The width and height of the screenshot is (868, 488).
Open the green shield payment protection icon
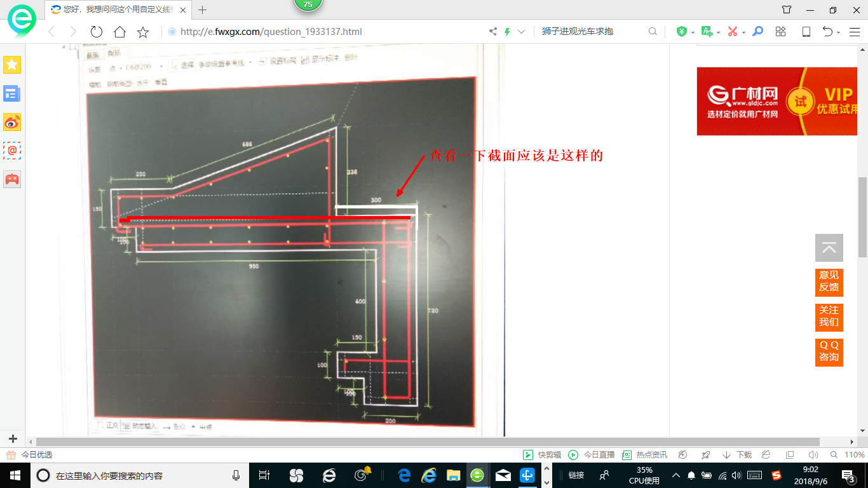[682, 31]
